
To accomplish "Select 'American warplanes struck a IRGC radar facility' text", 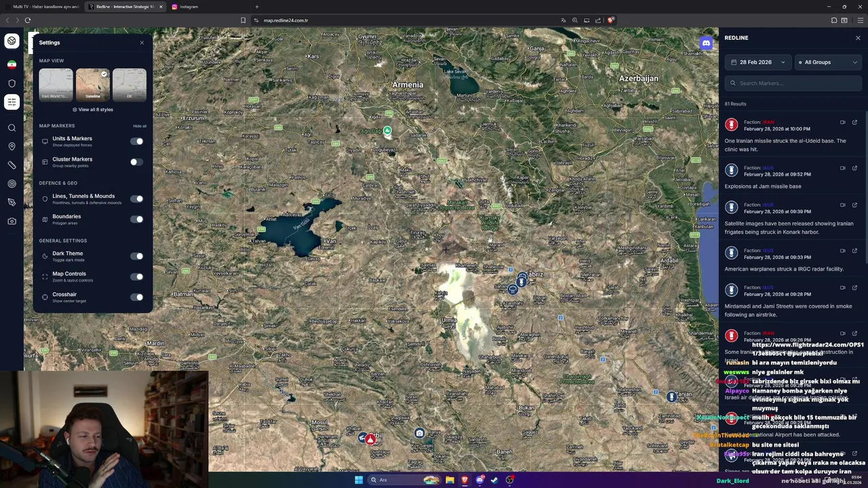I will (784, 269).
